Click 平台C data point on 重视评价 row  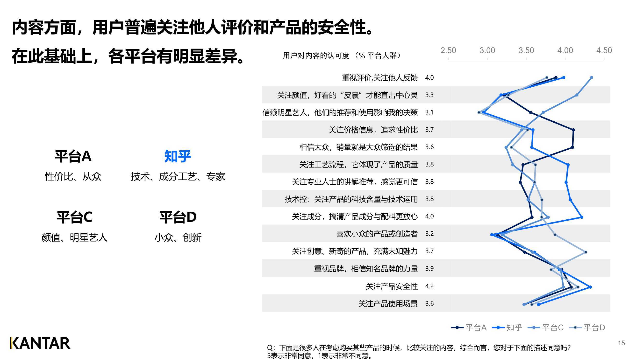pos(592,78)
